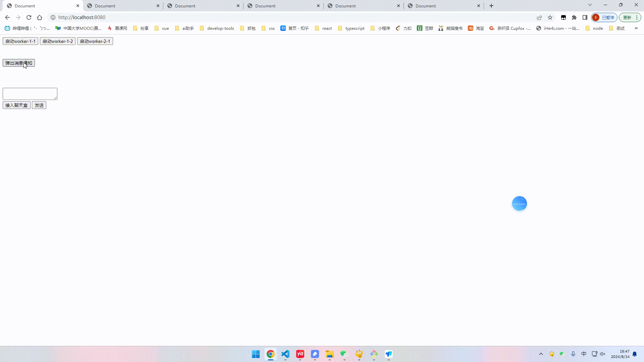Click the Windows Start button

click(256, 354)
